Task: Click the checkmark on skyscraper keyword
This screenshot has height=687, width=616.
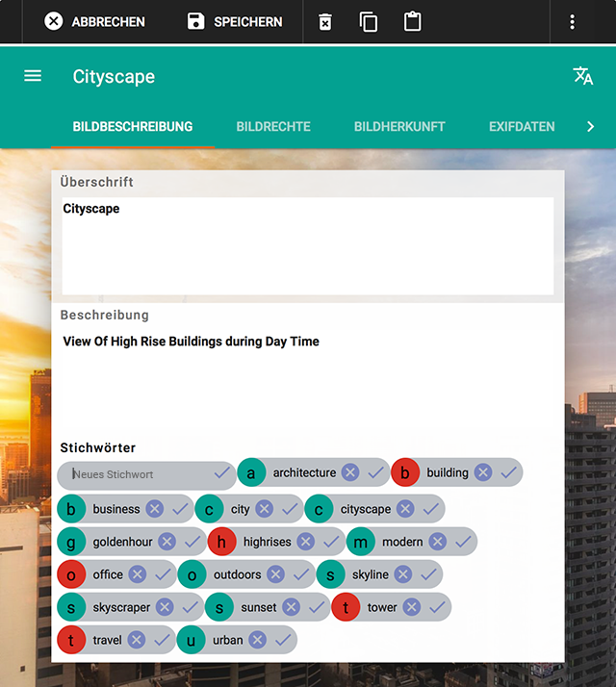Action: (190, 607)
